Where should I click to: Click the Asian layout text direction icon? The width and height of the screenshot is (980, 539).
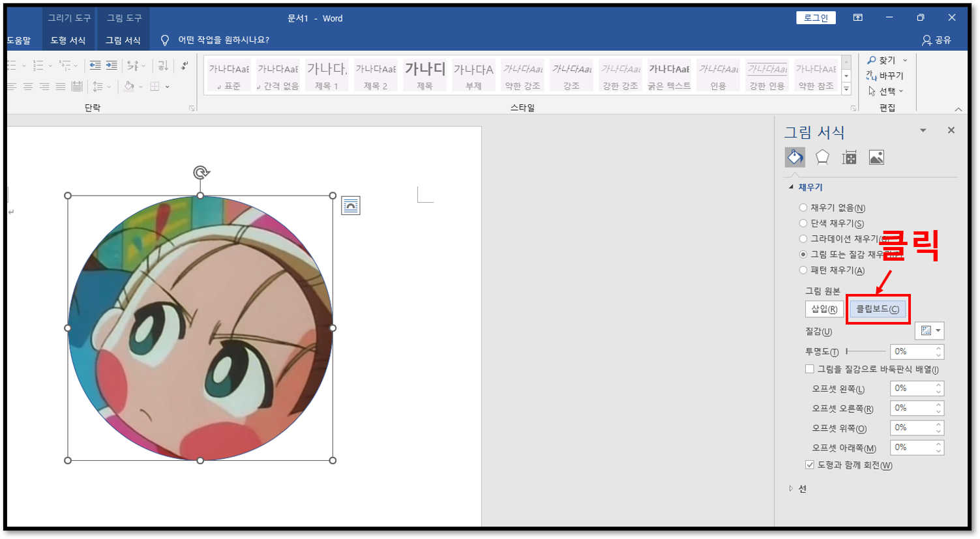(132, 65)
